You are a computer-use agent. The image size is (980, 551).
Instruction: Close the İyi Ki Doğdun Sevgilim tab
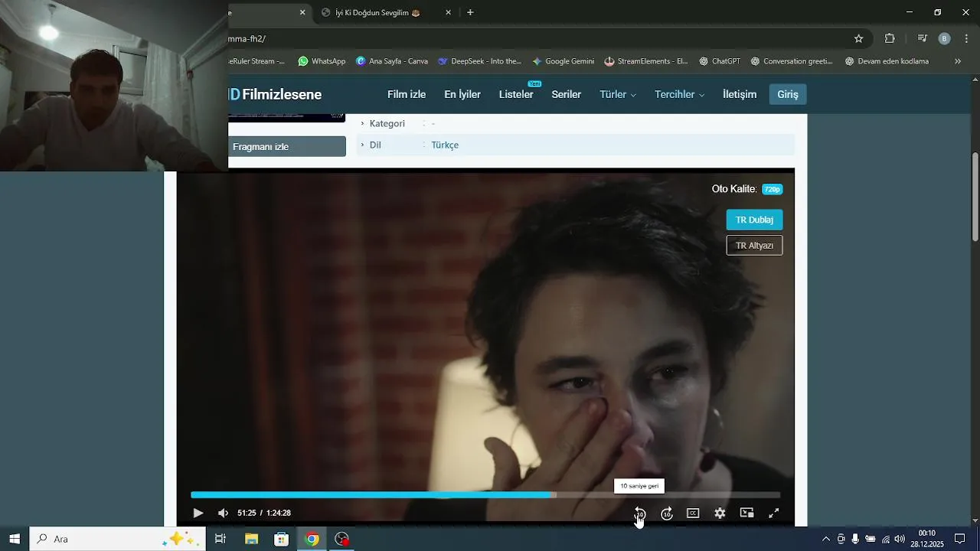449,12
